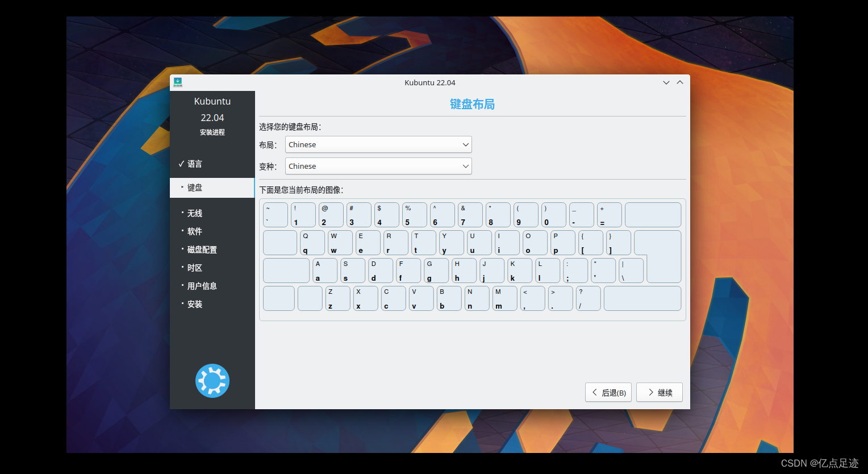
Task: Click the T key on keyboard preview
Action: click(x=424, y=243)
